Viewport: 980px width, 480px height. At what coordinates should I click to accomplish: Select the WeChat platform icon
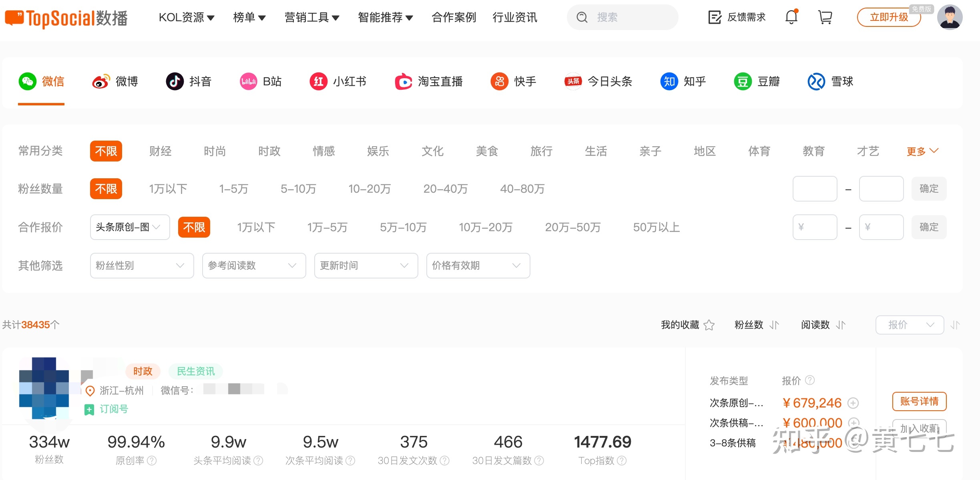(x=28, y=81)
